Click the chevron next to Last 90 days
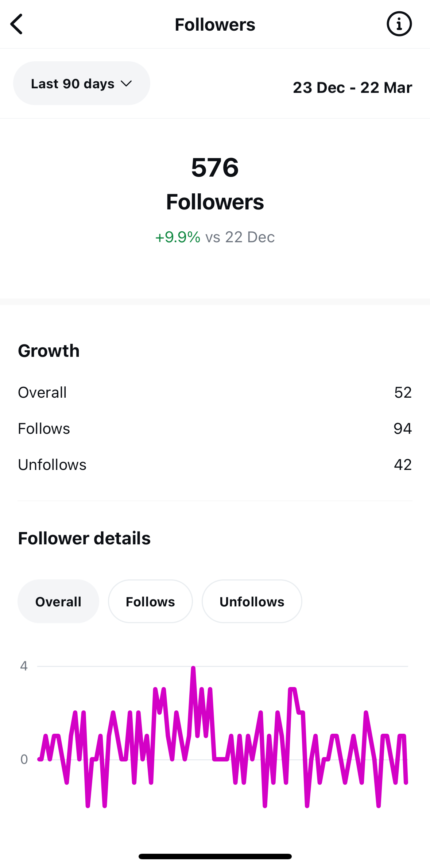 click(126, 84)
